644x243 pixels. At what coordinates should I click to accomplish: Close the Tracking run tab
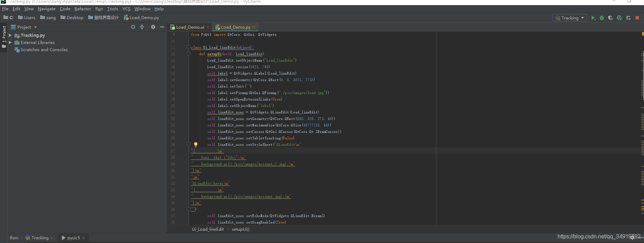click(52, 238)
